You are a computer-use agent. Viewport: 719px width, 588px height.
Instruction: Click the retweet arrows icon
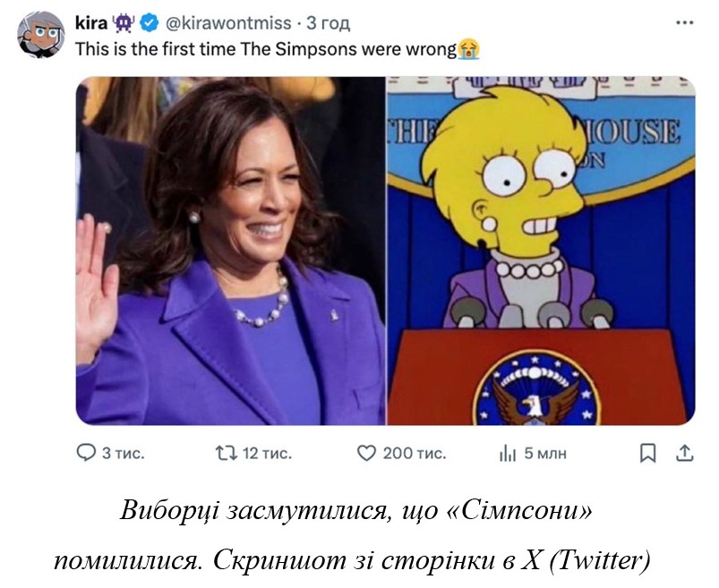point(227,453)
